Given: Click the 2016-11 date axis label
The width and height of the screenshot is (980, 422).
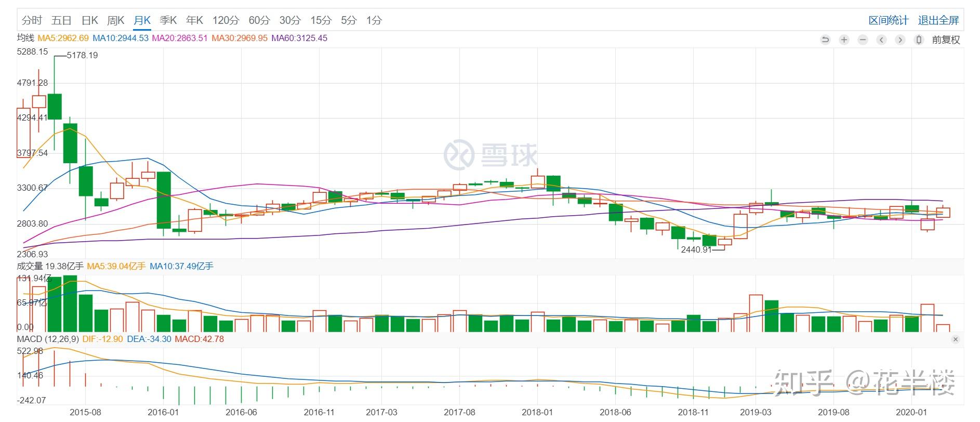Looking at the screenshot, I should pos(319,412).
